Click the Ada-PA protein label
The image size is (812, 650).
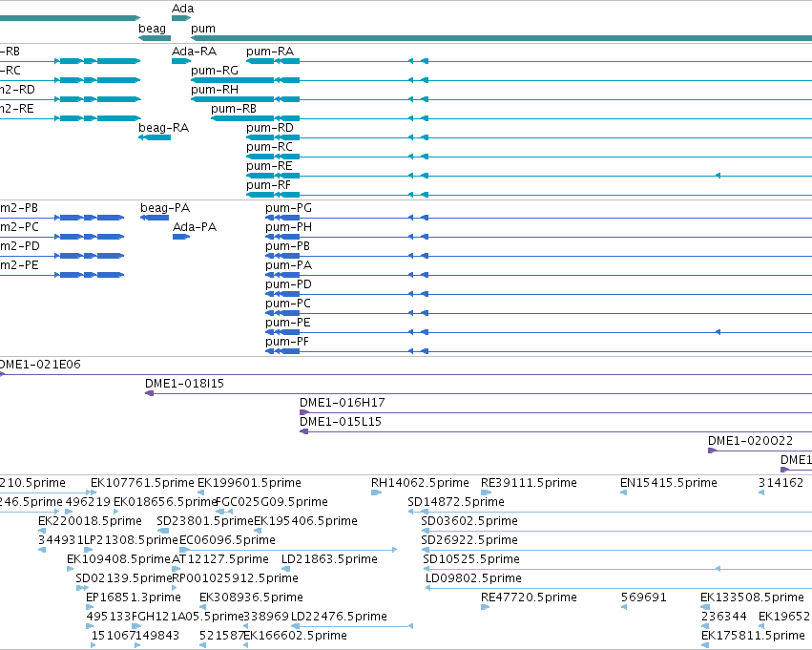coord(195,227)
